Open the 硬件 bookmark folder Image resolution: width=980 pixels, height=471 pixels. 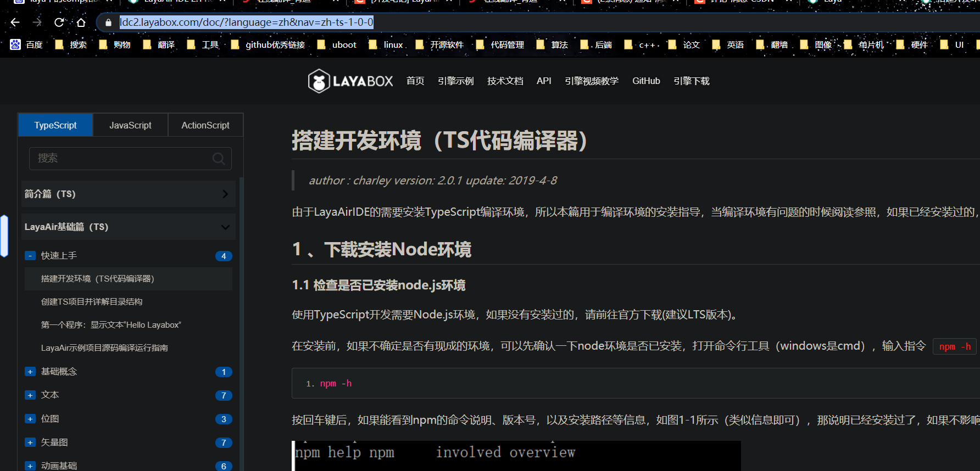coord(912,44)
